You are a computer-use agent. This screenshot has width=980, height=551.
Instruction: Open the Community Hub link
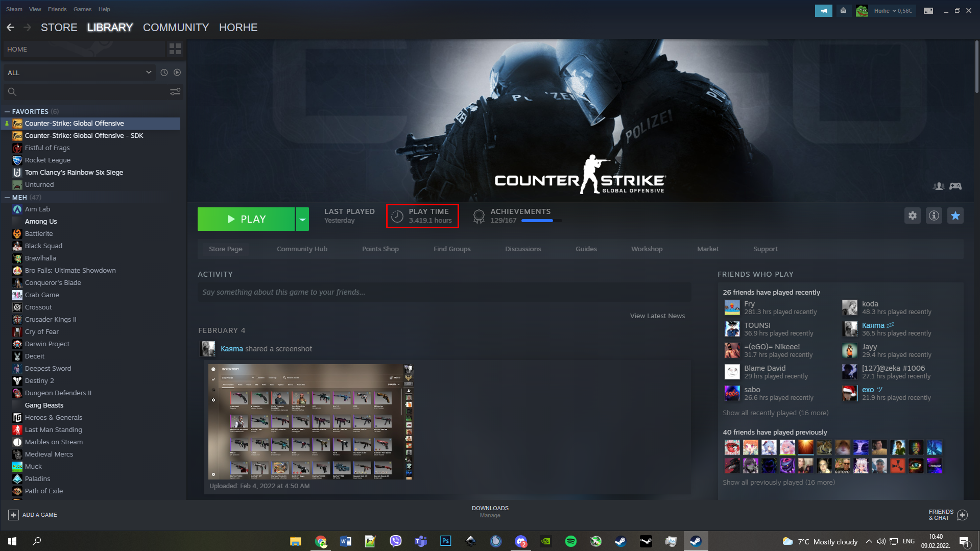[x=302, y=249]
